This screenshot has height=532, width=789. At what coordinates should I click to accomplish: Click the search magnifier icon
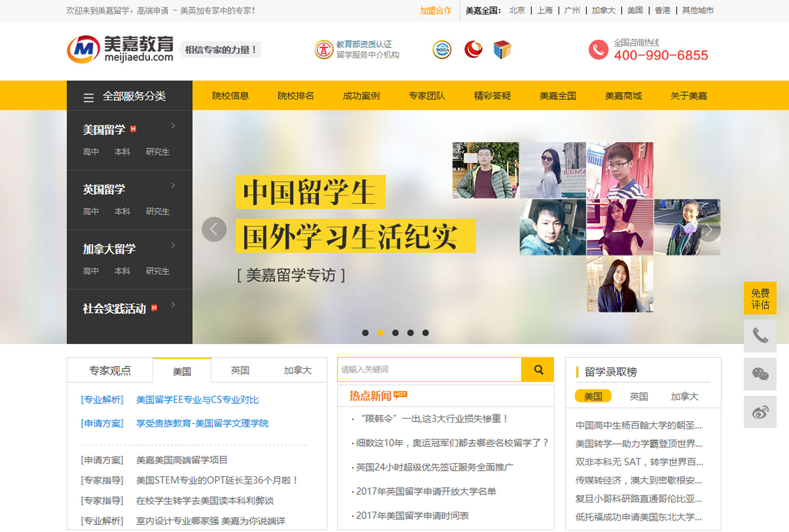(x=538, y=369)
